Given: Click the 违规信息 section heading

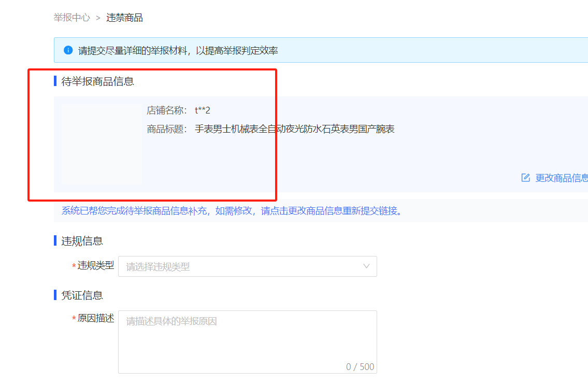Looking at the screenshot, I should pyautogui.click(x=82, y=241).
